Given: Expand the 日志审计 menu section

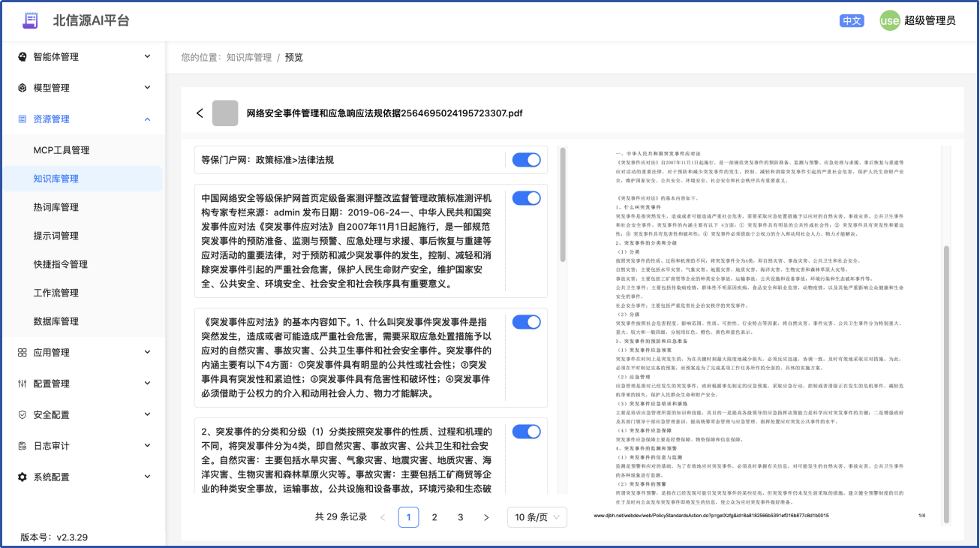Looking at the screenshot, I should [147, 446].
